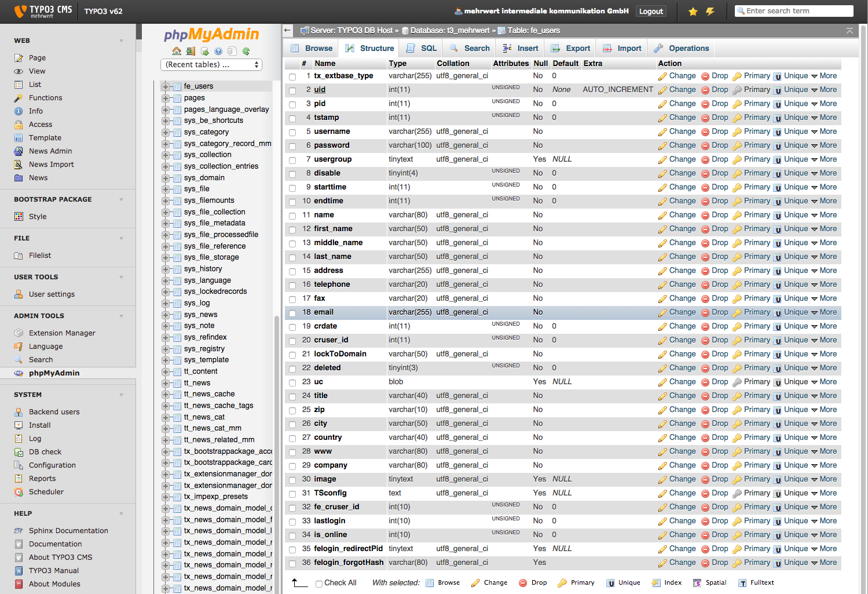Viewport: 868px width, 594px height.
Task: Click Change link for the telephone column
Action: pyautogui.click(x=677, y=285)
